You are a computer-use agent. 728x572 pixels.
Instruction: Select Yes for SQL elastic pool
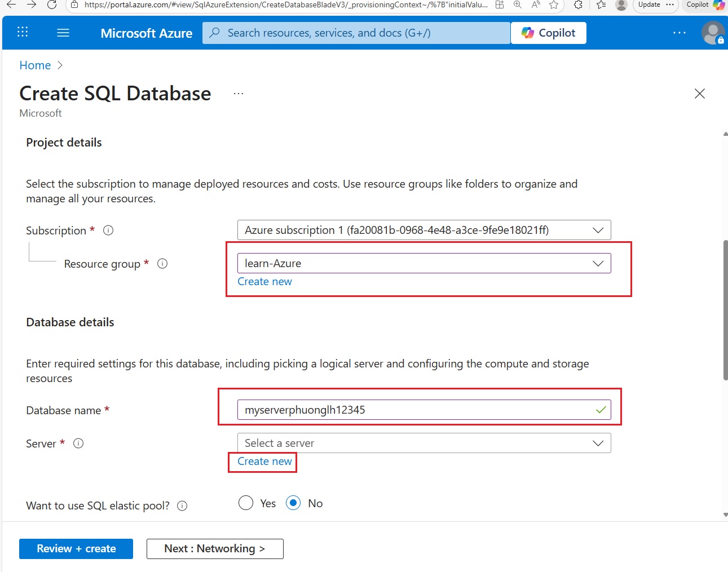(x=246, y=503)
